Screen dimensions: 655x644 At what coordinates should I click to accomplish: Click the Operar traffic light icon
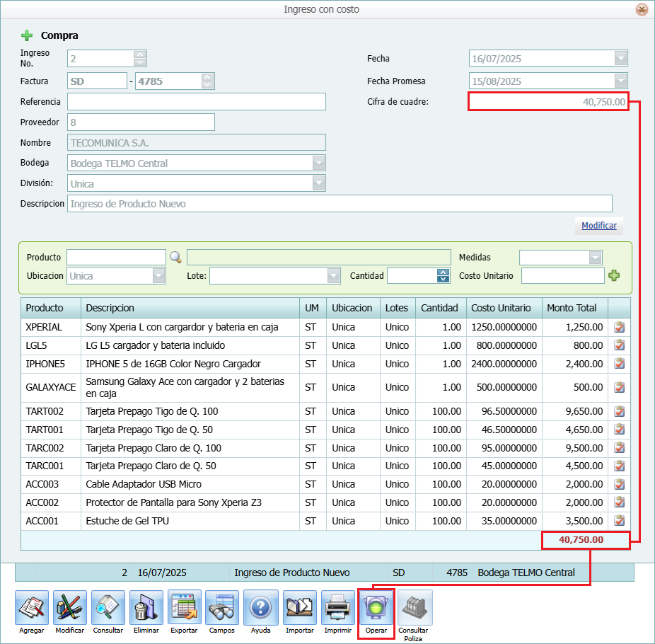376,608
